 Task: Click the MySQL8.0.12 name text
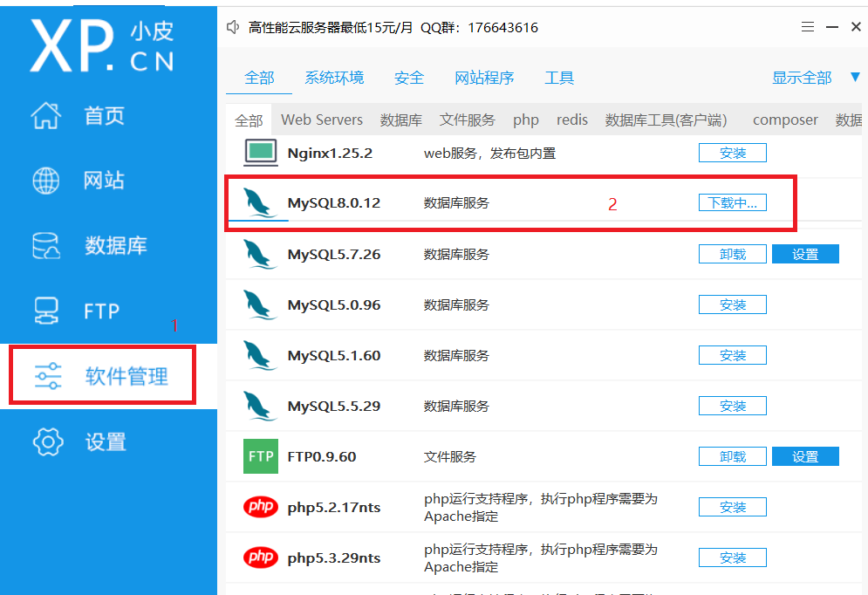(x=334, y=203)
